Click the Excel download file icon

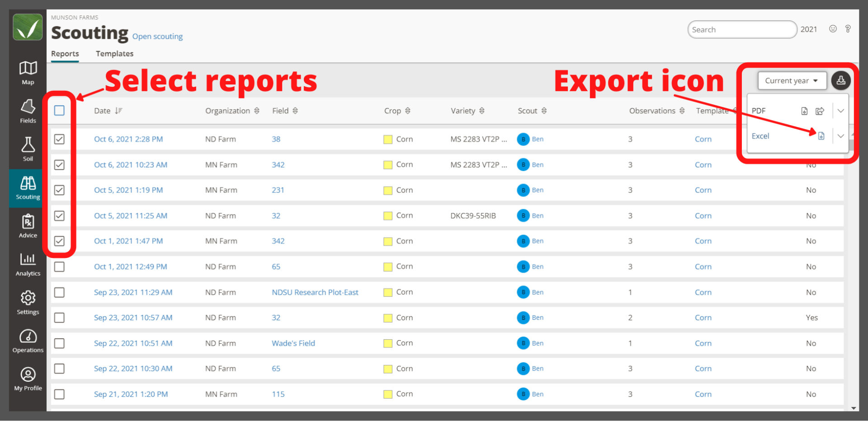821,136
